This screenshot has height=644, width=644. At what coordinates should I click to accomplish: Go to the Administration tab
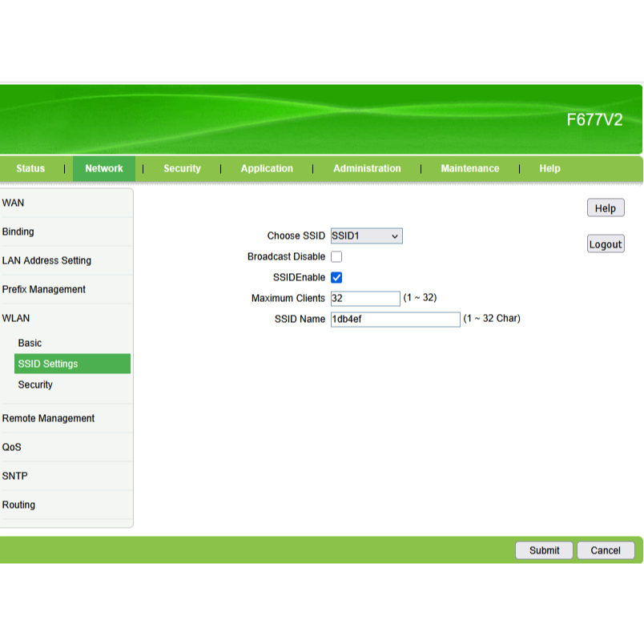point(367,168)
